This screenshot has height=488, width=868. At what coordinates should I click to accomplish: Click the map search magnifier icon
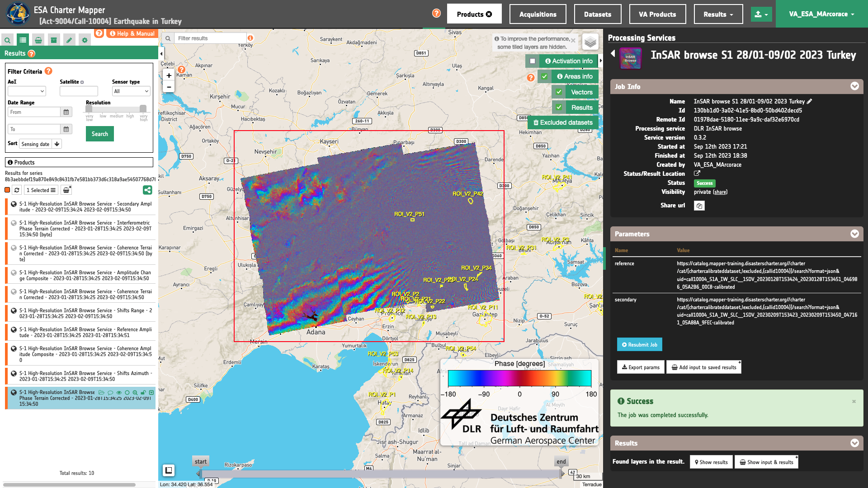pos(168,38)
